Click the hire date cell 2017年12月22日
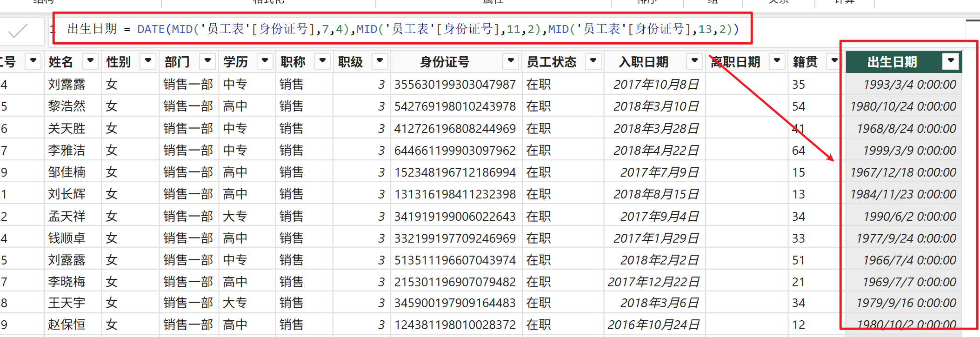Image resolution: width=980 pixels, height=337 pixels. 653,282
